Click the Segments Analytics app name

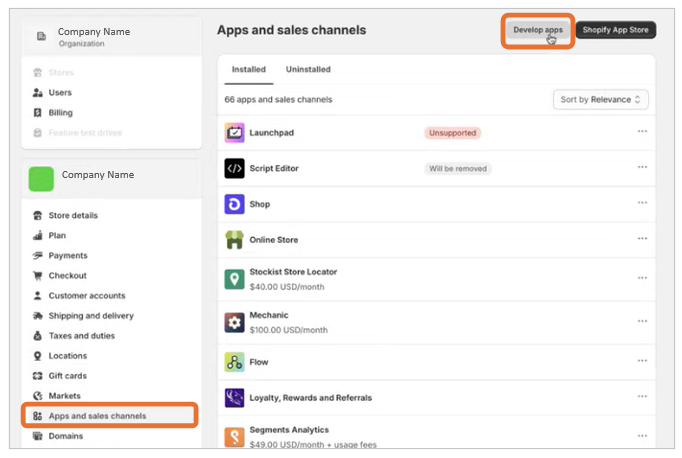pos(289,429)
